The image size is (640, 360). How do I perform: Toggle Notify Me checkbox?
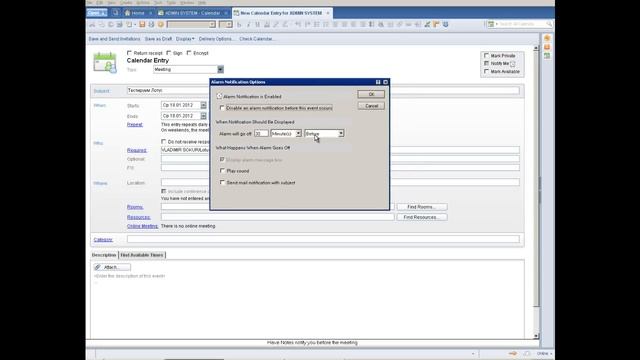tap(486, 63)
